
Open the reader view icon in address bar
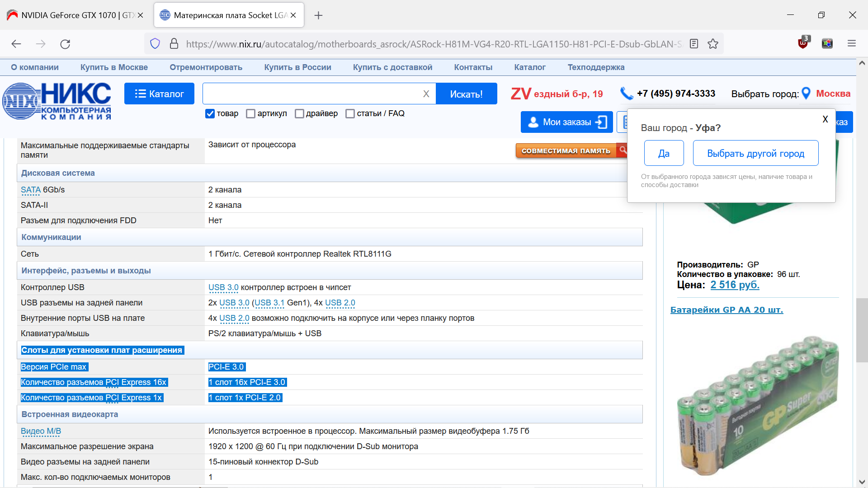point(694,44)
